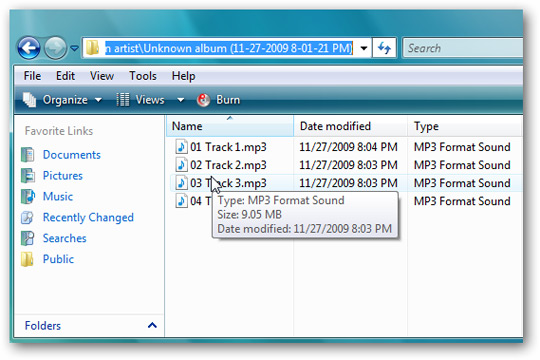
Task: Click MP3 Format Sound type for Track 1
Action: [462, 147]
